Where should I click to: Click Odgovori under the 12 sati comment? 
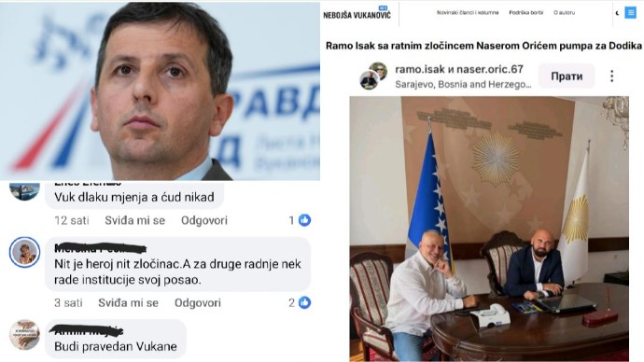[x=204, y=220]
